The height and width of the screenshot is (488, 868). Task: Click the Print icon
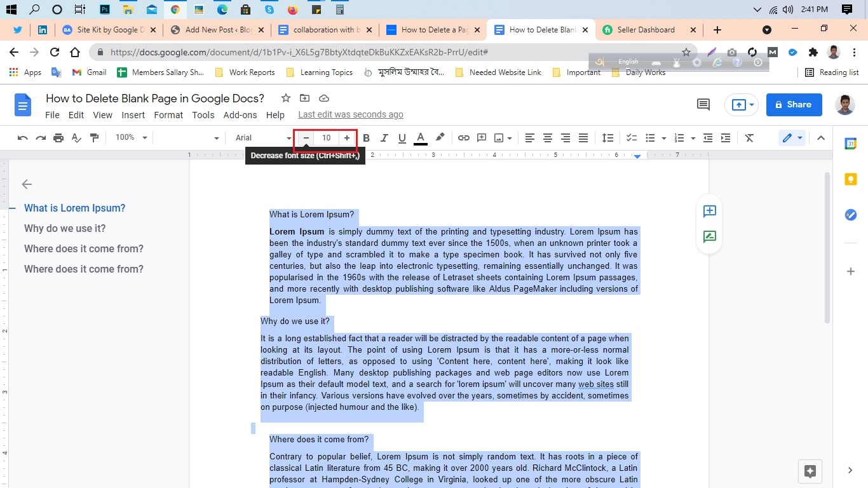click(x=58, y=137)
